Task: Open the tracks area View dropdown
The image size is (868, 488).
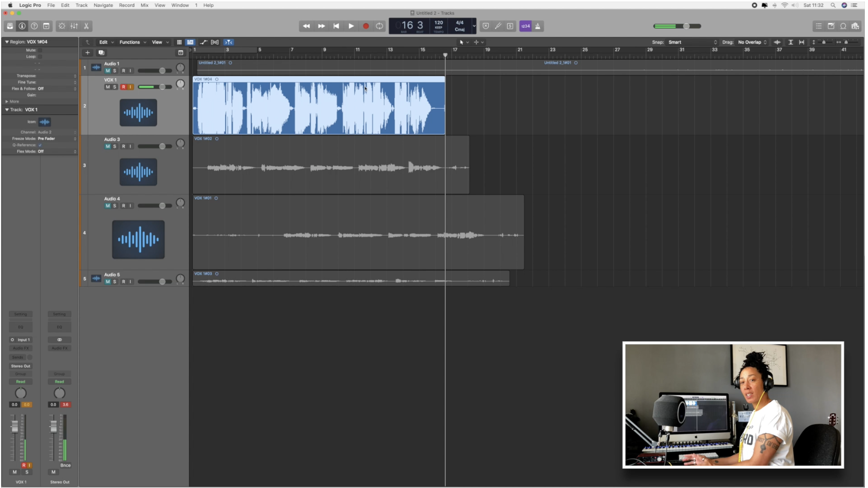Action: click(x=160, y=42)
